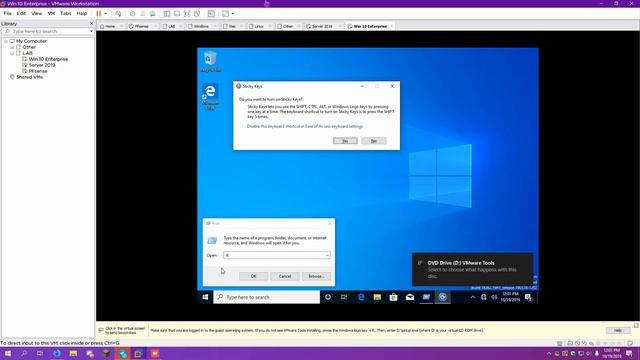
Task: Open the VM menu
Action: (51, 13)
